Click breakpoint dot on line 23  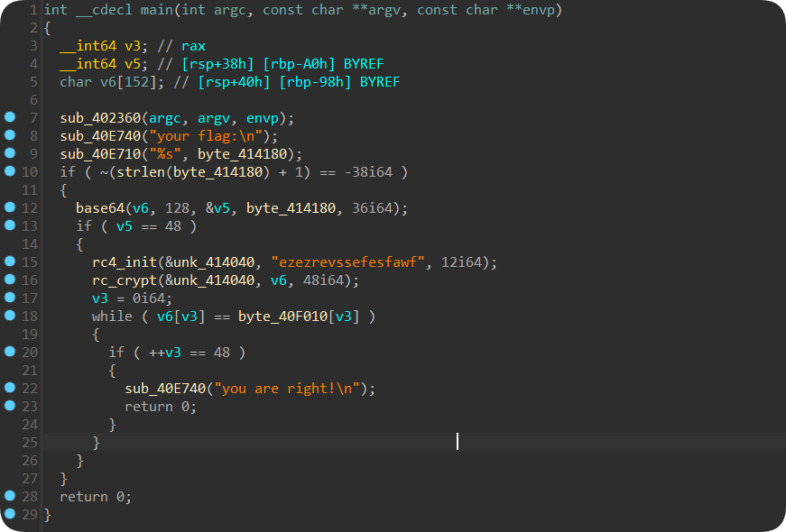[10, 406]
